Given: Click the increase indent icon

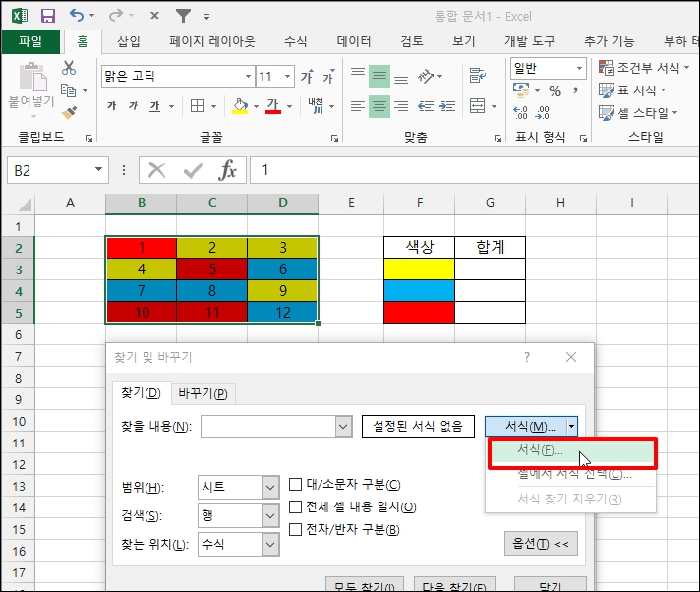Looking at the screenshot, I should [447, 106].
